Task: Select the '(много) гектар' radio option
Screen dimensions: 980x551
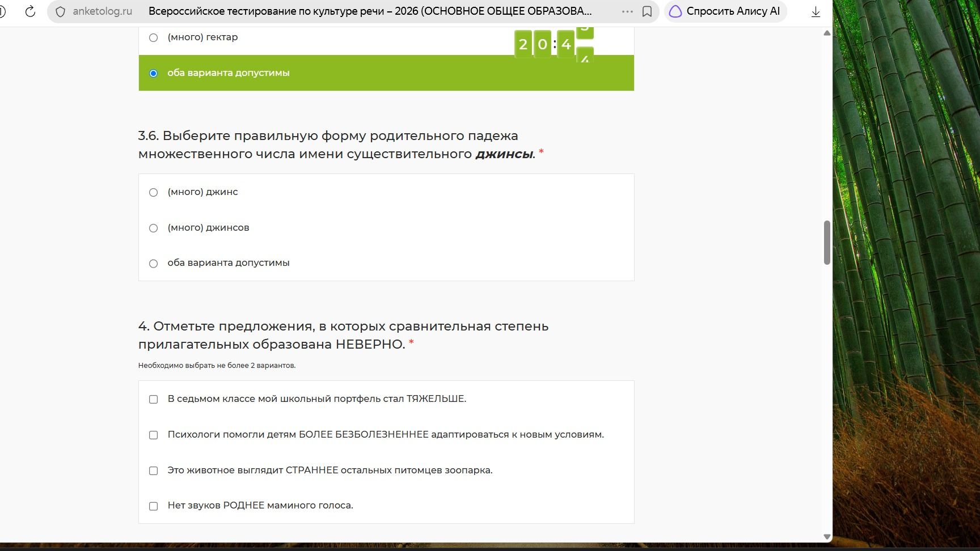Action: pos(153,37)
